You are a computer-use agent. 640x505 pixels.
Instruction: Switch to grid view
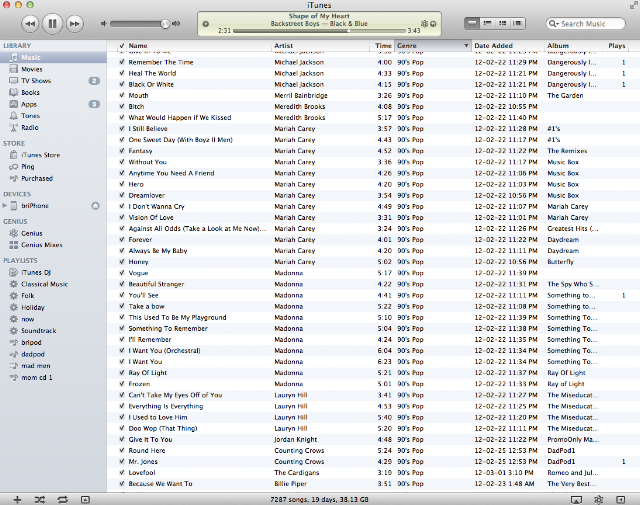[x=502, y=23]
